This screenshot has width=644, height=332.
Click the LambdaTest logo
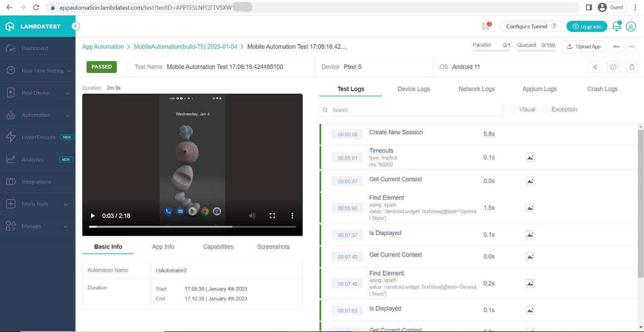[x=33, y=26]
